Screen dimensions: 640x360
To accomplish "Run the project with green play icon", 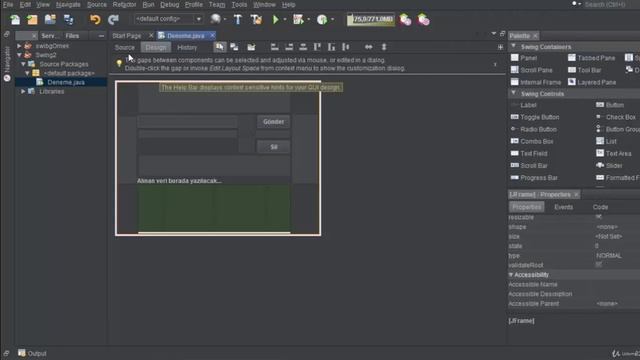I will pyautogui.click(x=276, y=19).
